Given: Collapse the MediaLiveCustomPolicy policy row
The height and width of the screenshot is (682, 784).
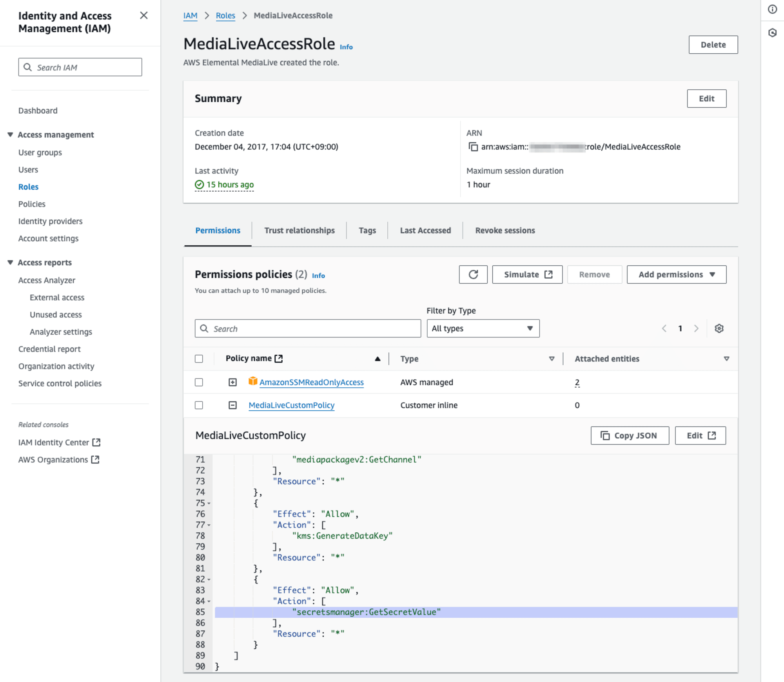Looking at the screenshot, I should point(232,405).
